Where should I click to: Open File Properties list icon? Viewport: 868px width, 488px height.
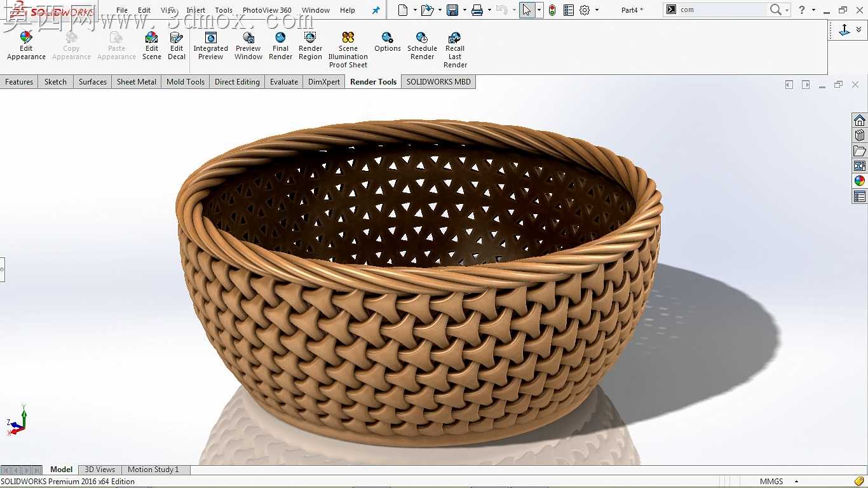click(x=569, y=10)
